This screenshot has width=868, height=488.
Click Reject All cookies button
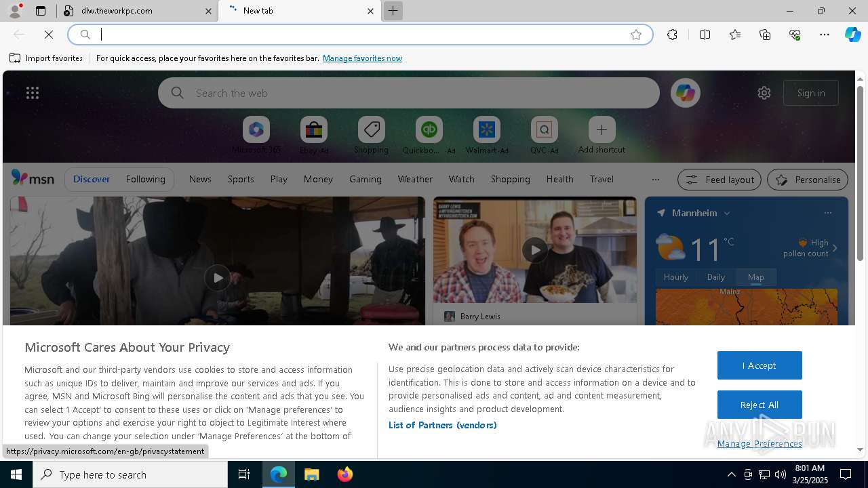759,405
